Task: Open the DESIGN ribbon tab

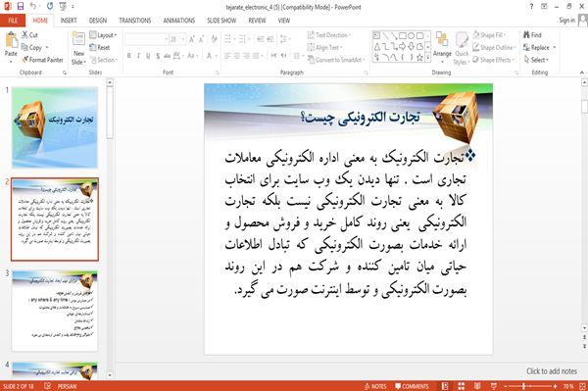Action: (98, 21)
